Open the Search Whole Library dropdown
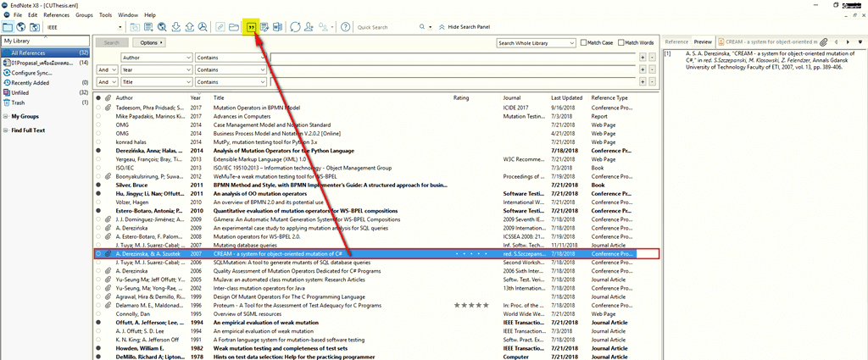The width and height of the screenshot is (868, 360). (x=536, y=42)
